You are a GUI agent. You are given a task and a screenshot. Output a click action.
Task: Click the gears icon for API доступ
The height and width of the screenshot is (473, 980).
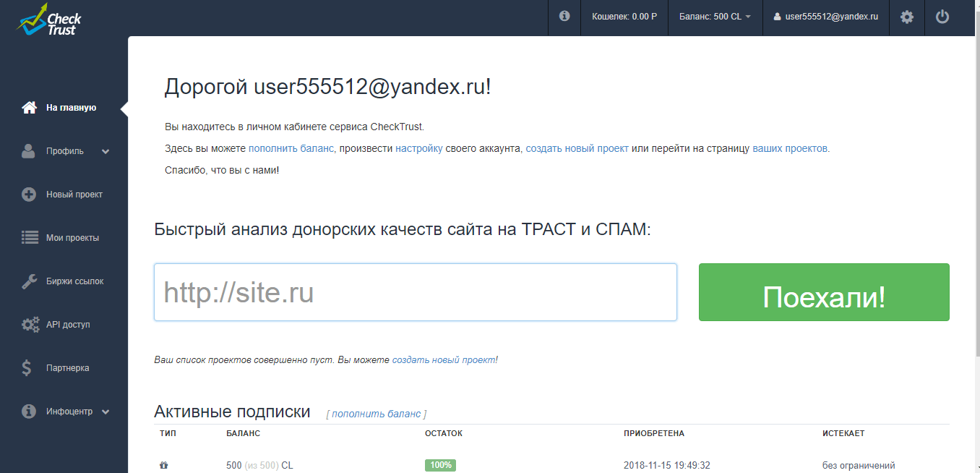click(x=30, y=325)
